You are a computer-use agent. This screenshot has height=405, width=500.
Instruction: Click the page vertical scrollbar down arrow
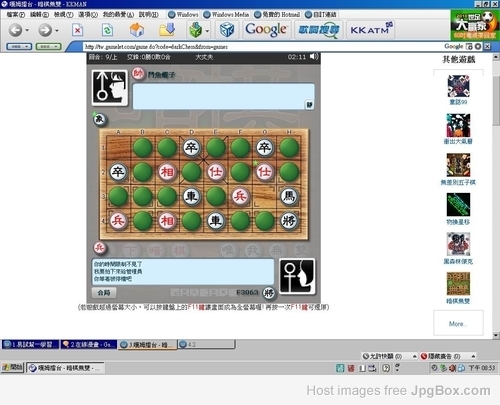[496, 335]
